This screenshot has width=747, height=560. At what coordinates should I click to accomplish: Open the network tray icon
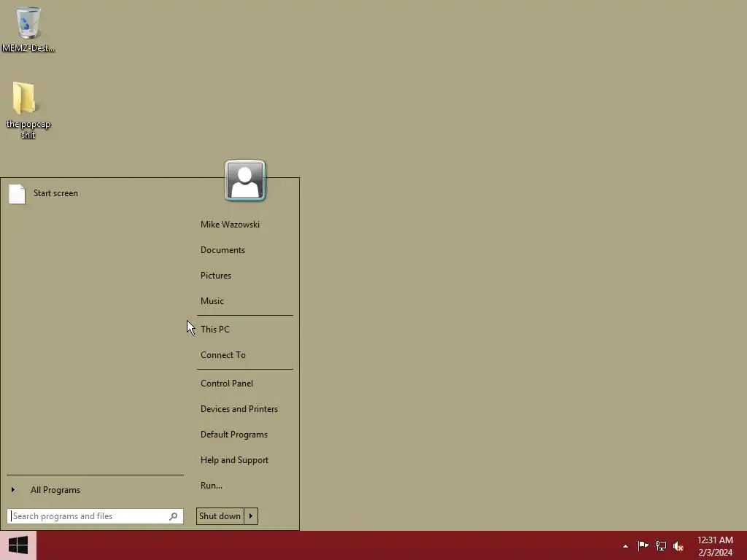660,545
